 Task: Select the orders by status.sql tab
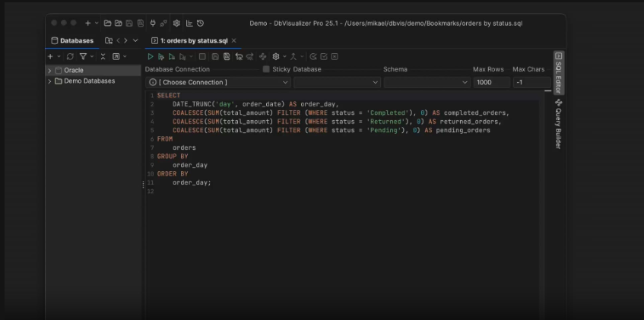click(x=193, y=40)
